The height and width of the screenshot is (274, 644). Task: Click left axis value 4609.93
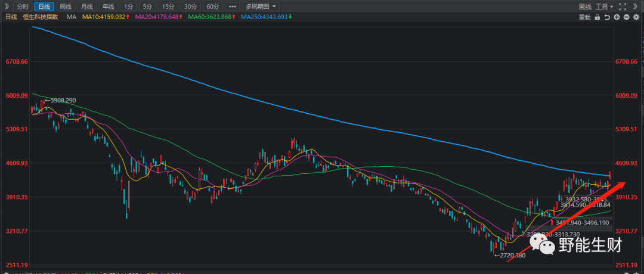point(17,163)
